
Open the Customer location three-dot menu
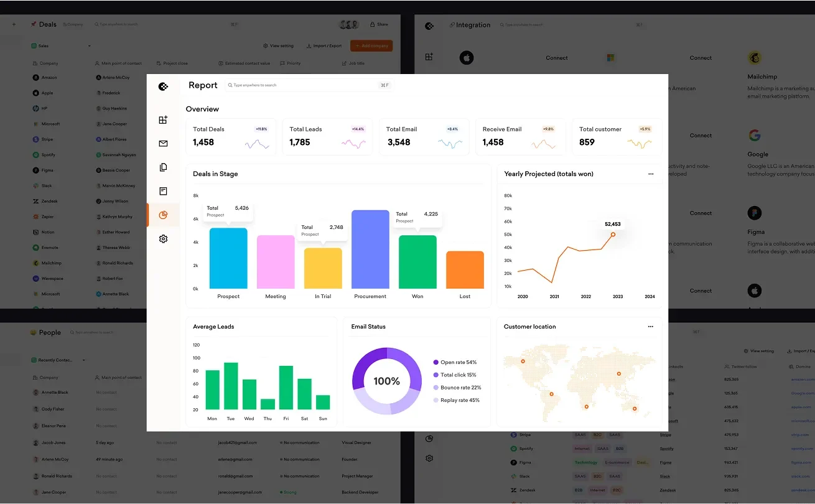point(651,327)
